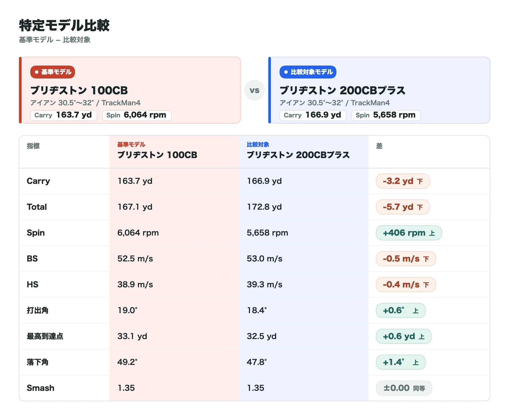Image resolution: width=509 pixels, height=420 pixels.
Task: Click the vs circle between model cards
Action: (x=254, y=90)
